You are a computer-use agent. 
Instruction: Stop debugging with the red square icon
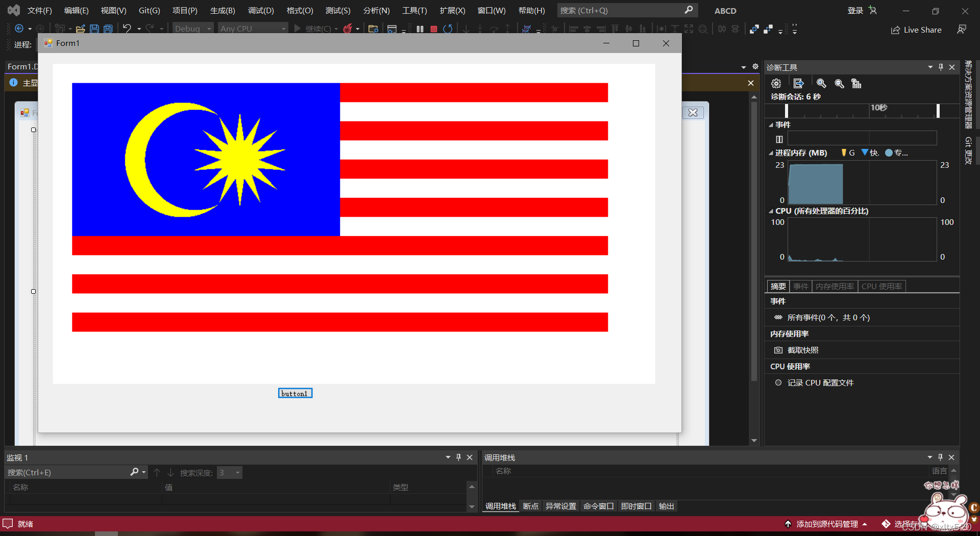[x=434, y=29]
